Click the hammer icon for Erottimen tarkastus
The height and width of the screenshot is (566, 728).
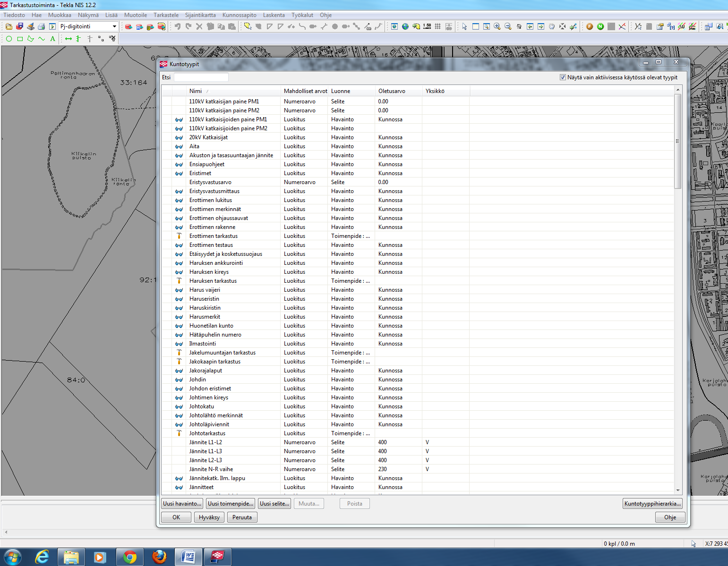179,236
